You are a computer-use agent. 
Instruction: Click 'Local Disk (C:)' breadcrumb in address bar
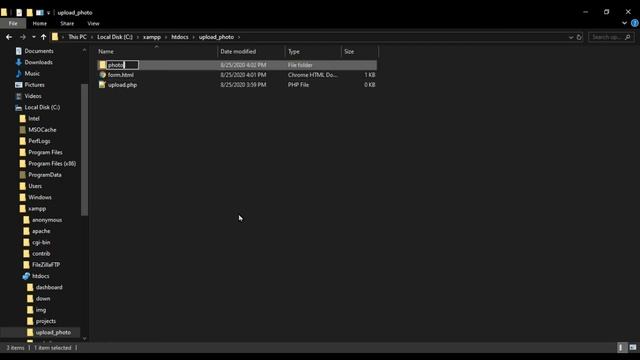point(115,37)
